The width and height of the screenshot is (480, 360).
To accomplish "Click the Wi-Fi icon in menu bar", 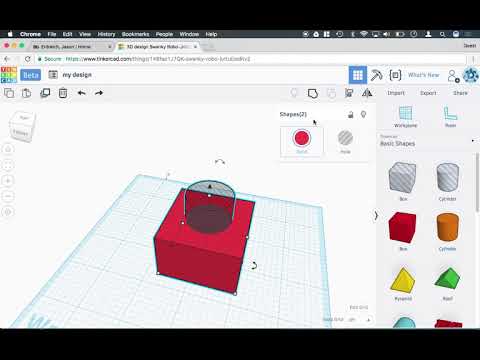I will pos(364,34).
